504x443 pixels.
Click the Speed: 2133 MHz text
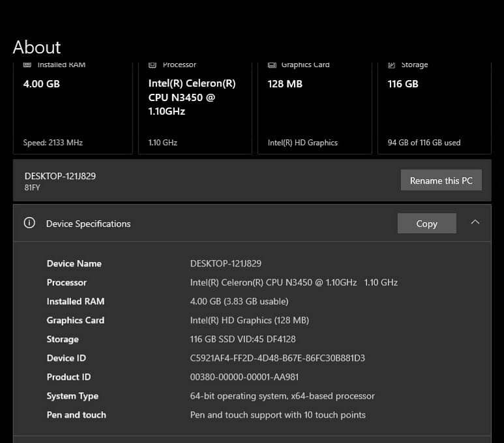53,143
